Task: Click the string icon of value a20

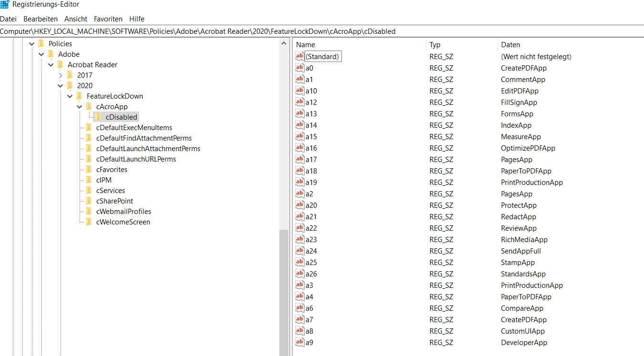Action: [299, 205]
